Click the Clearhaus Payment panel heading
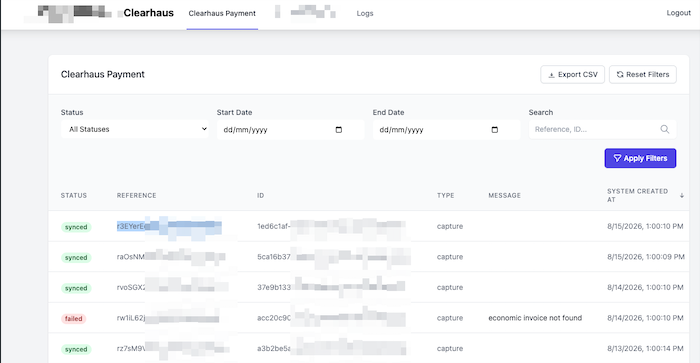 coord(103,75)
